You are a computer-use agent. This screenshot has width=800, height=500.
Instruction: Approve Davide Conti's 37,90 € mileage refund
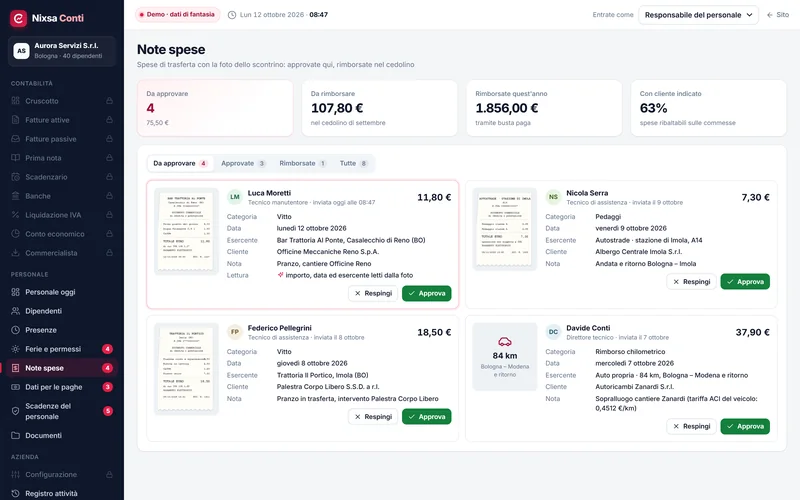pos(745,427)
